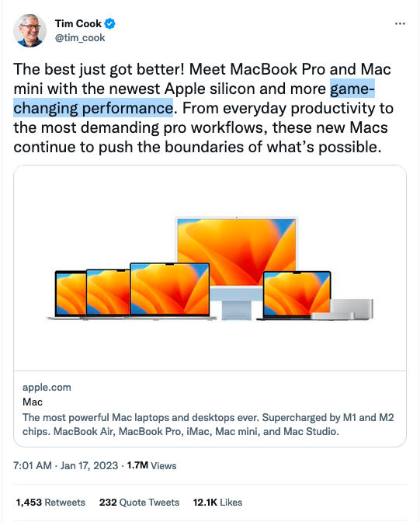Click the Jan 17, 2023 date
Screen dimensions: 420x522
click(89, 465)
